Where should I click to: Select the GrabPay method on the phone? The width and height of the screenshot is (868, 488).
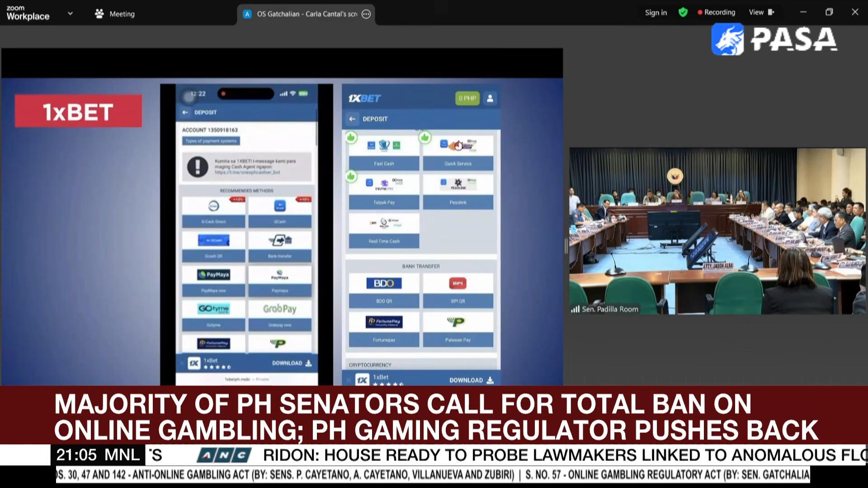tap(280, 315)
